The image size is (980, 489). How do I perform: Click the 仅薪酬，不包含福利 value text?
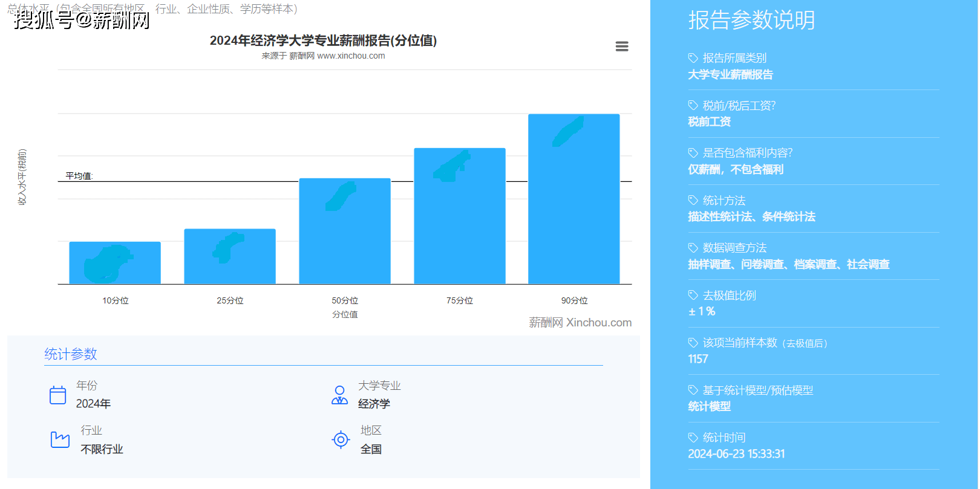click(736, 169)
